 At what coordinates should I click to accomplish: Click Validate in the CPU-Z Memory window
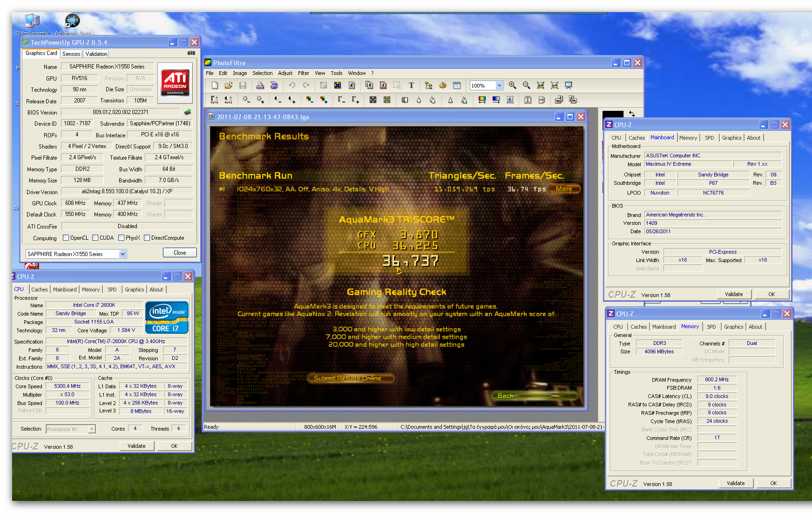point(736,483)
